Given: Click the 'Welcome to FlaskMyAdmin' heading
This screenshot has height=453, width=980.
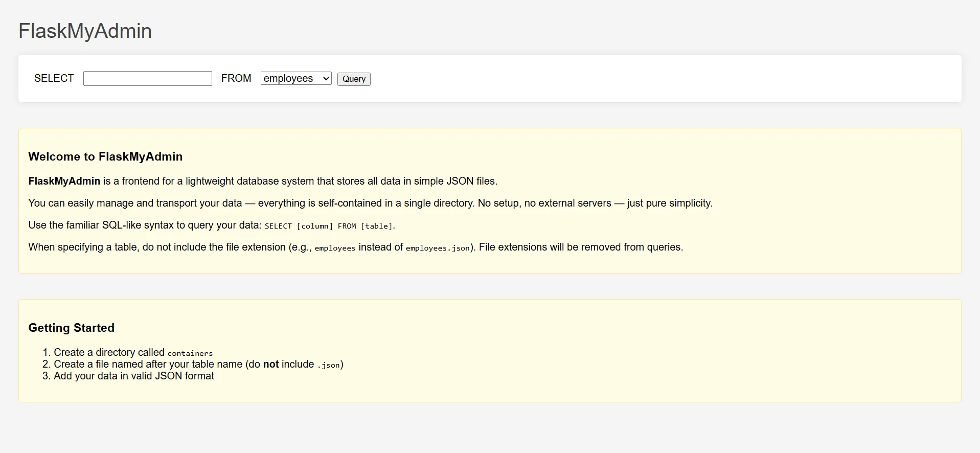Looking at the screenshot, I should [105, 156].
